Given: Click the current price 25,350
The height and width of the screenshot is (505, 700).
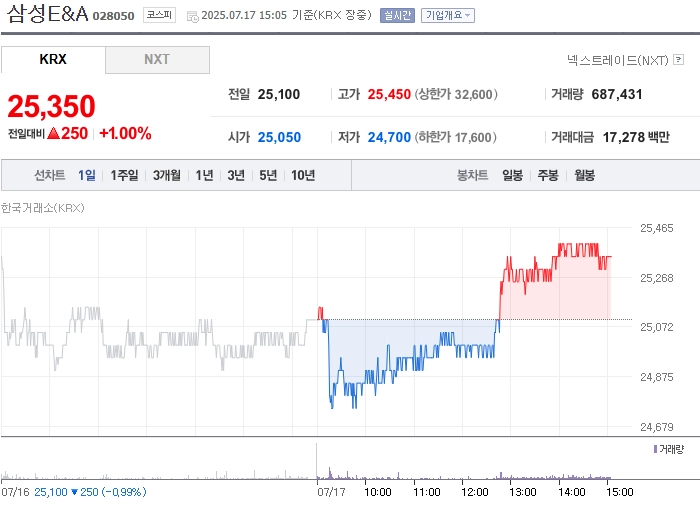Looking at the screenshot, I should 51,107.
